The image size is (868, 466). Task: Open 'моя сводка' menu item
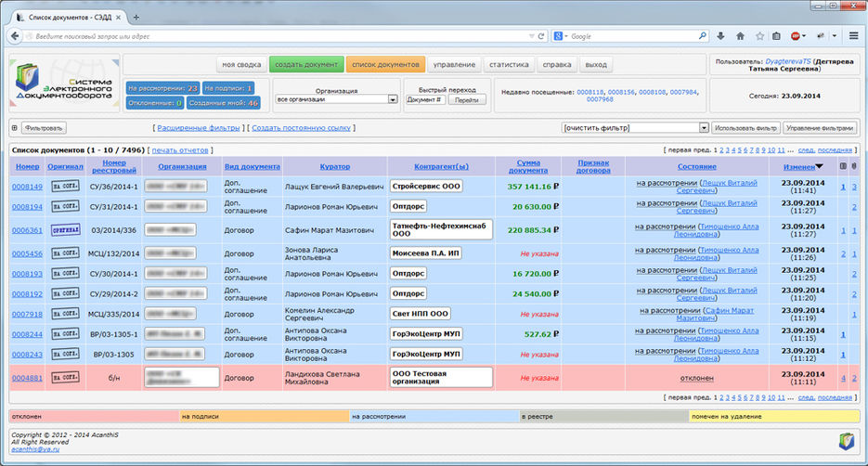click(241, 65)
